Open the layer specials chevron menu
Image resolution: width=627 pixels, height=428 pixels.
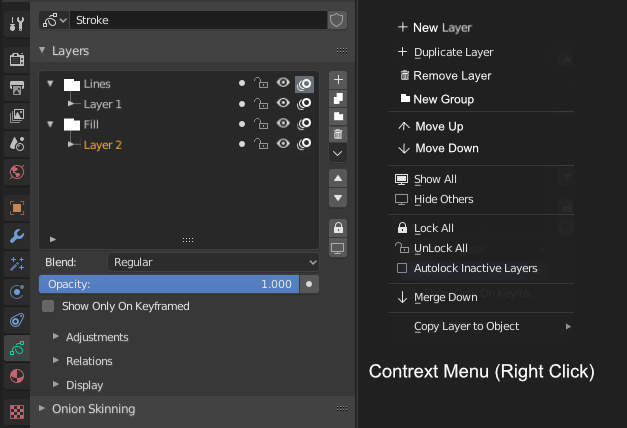point(338,153)
